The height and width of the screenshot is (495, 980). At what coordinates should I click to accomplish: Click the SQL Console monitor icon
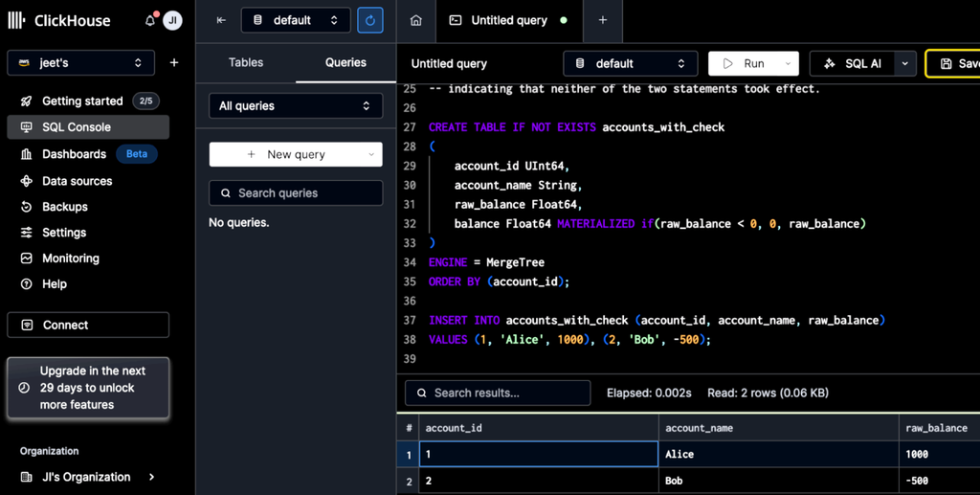(26, 127)
